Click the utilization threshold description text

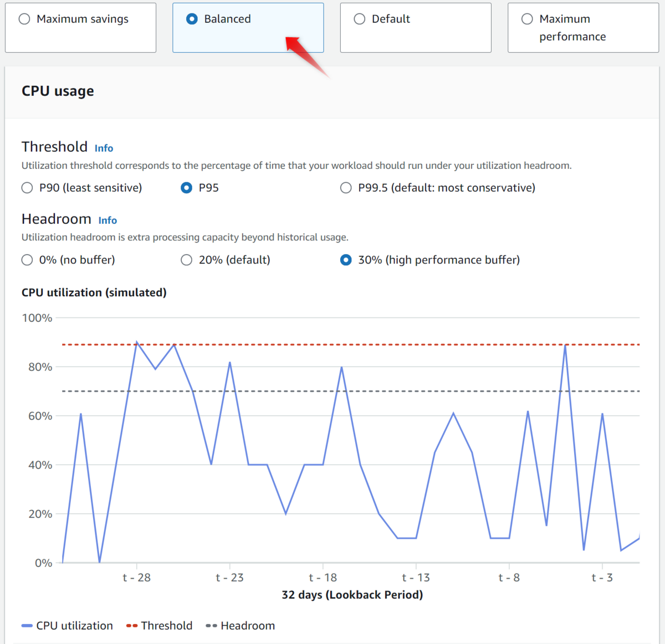click(x=296, y=166)
